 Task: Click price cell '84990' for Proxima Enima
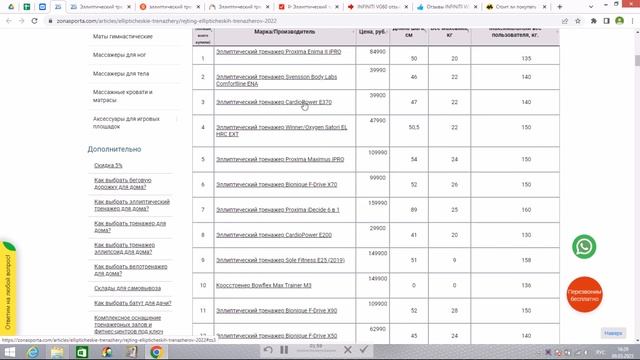(x=378, y=52)
